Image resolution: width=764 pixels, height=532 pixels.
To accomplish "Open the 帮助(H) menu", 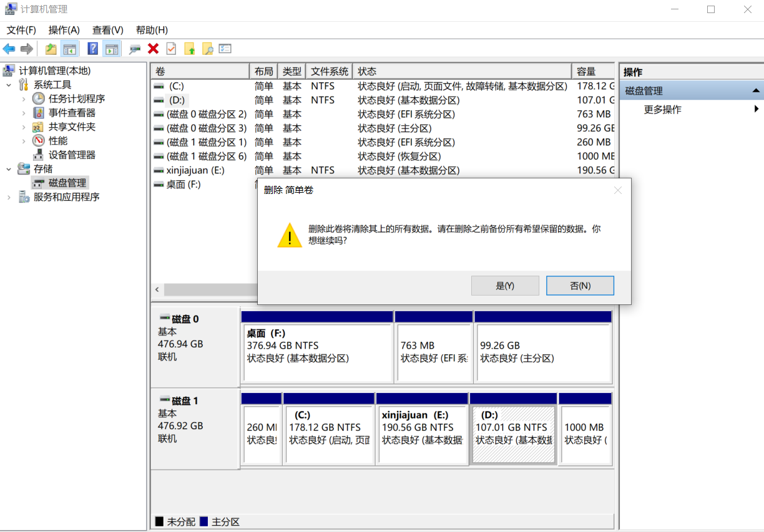I will [x=152, y=30].
